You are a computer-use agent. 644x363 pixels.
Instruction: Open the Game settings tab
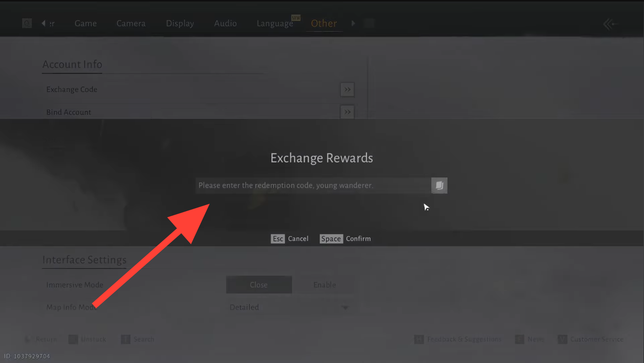pyautogui.click(x=85, y=24)
